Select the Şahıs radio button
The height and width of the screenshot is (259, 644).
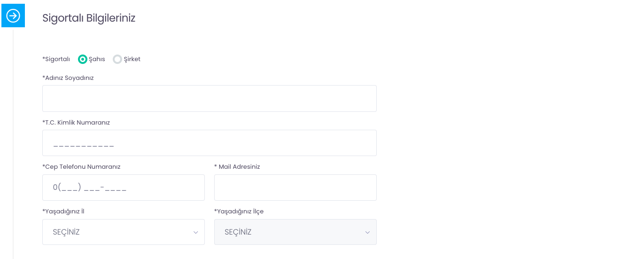point(83,59)
